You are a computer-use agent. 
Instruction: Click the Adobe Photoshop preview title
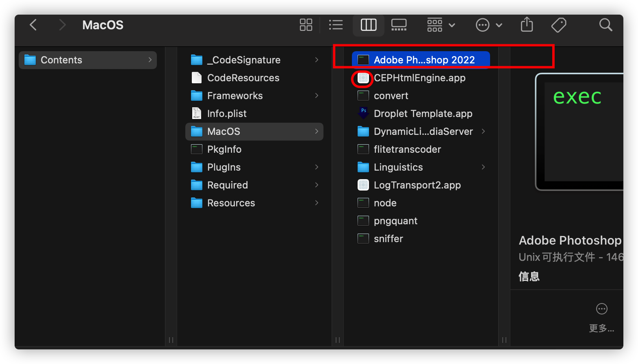(570, 240)
